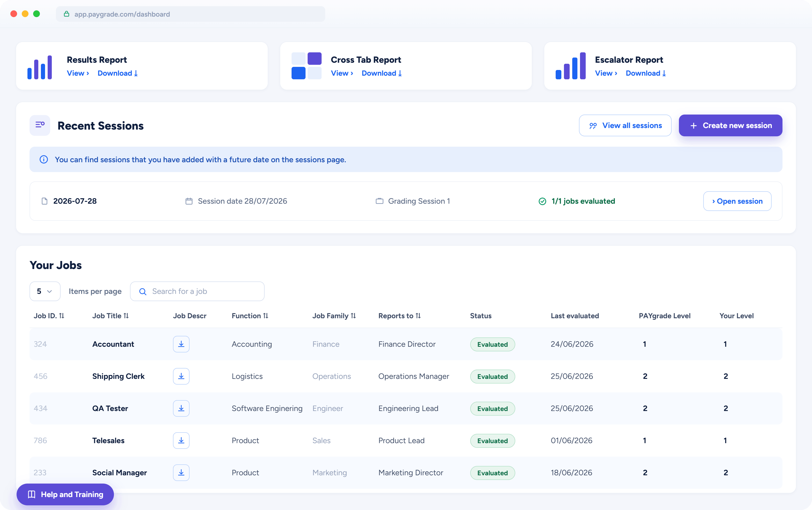This screenshot has width=812, height=510.
Task: Click Finance Director in Reports to column
Action: (x=407, y=344)
